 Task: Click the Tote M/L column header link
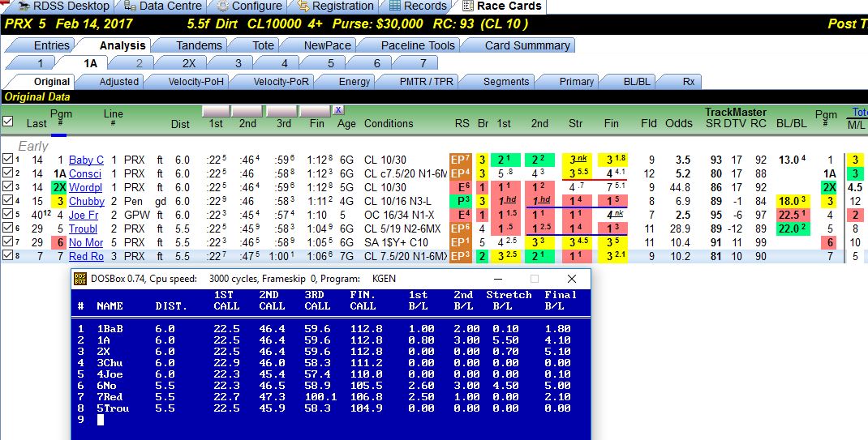tap(858, 112)
